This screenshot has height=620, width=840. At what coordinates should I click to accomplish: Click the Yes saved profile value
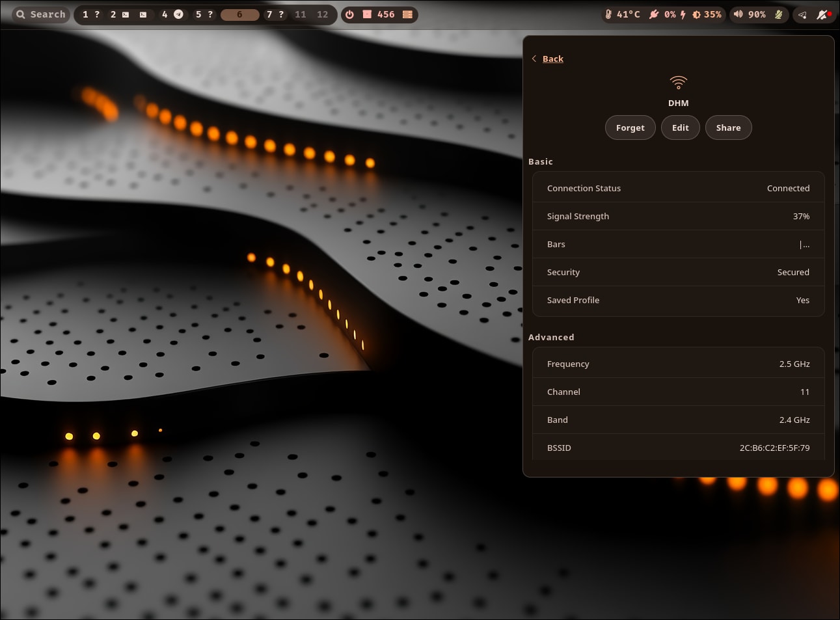tap(803, 300)
